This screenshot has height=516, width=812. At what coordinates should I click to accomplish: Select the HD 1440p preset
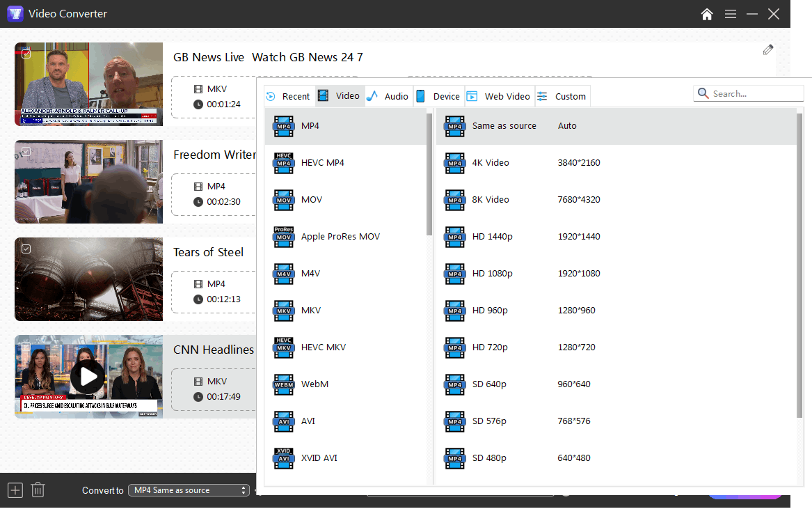[x=616, y=237]
